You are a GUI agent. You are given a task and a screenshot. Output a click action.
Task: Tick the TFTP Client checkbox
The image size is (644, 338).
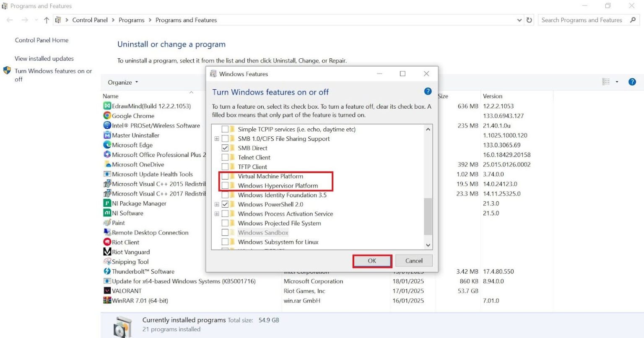click(225, 166)
